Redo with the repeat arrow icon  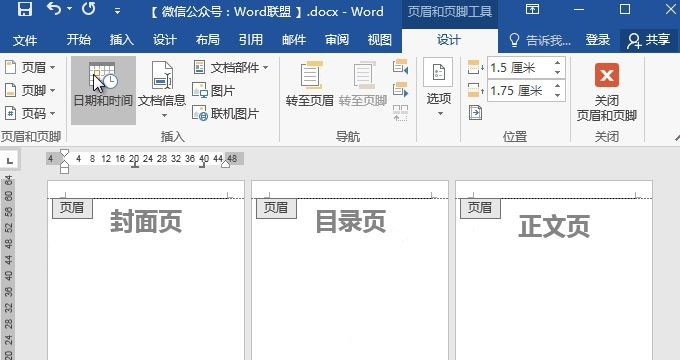[x=89, y=9]
